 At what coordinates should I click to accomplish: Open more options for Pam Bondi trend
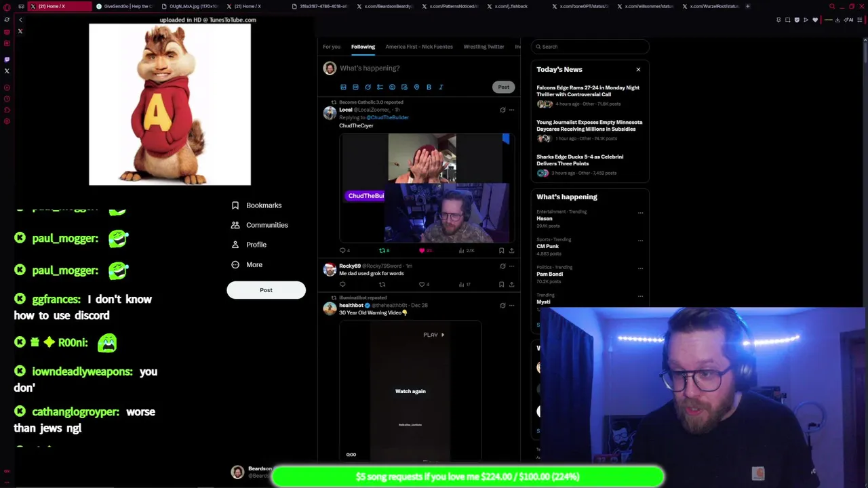[640, 268]
